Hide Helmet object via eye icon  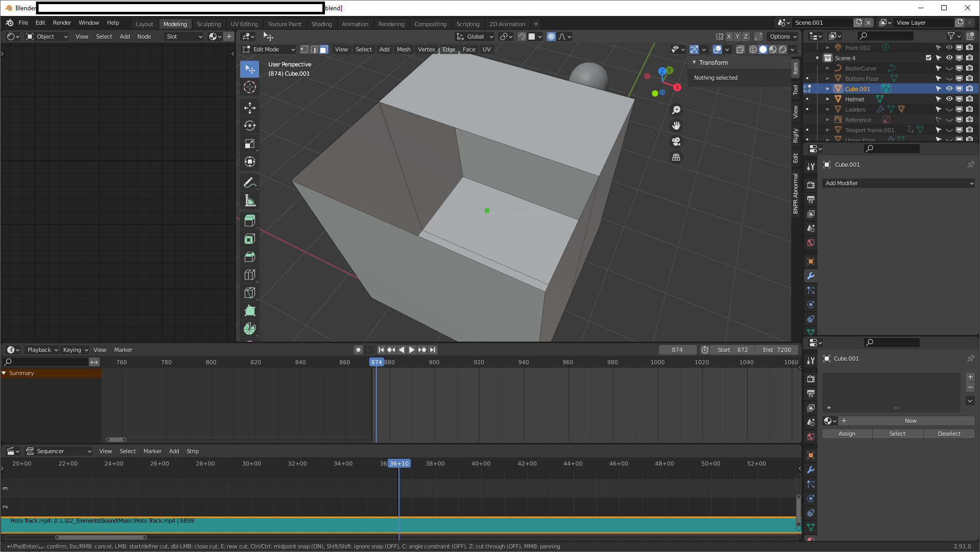coord(949,99)
